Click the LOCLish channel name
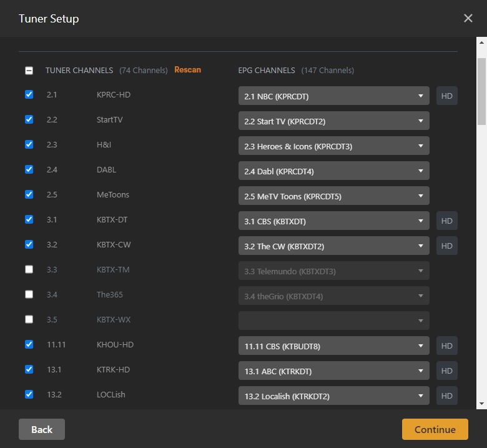This screenshot has height=448, width=487. [x=111, y=394]
